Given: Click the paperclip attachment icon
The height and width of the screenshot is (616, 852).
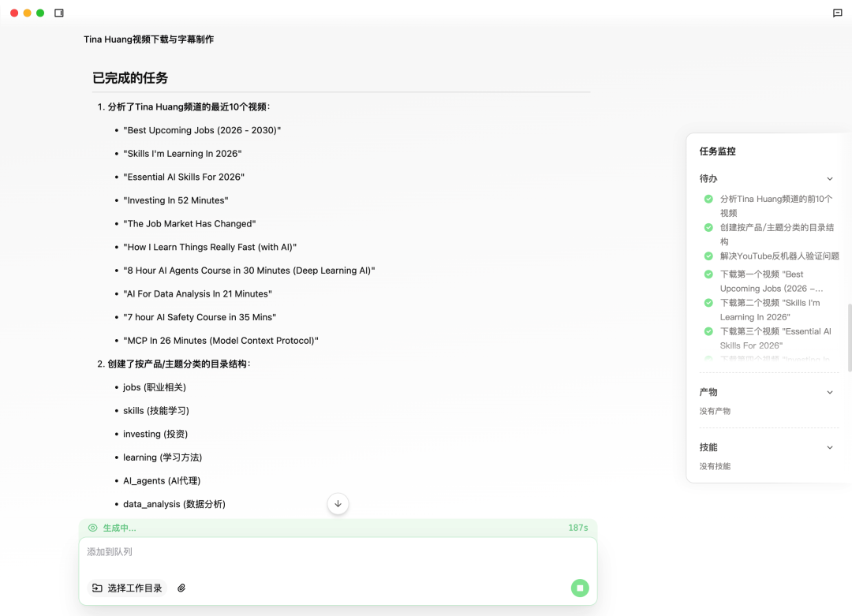Looking at the screenshot, I should pos(181,588).
